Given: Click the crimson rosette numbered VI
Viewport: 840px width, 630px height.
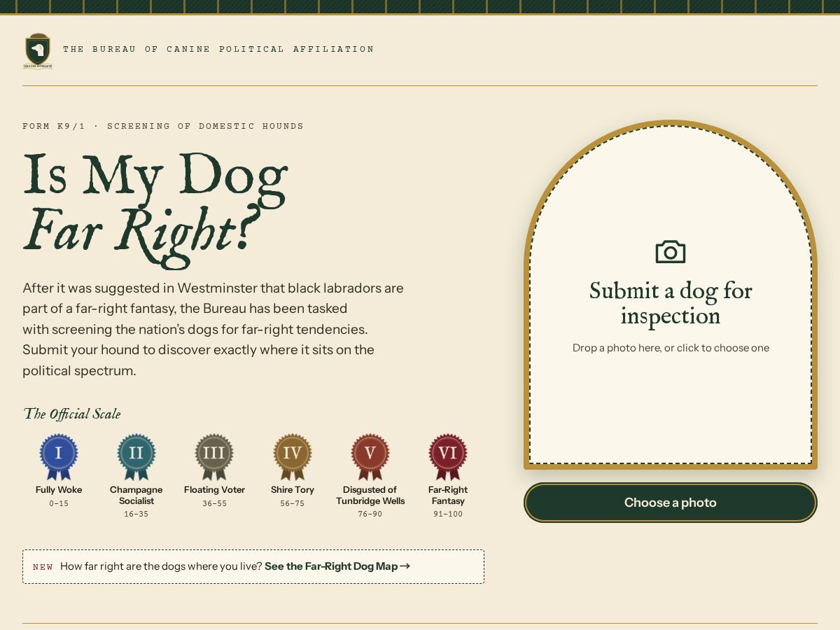Looking at the screenshot, I should coord(448,456).
